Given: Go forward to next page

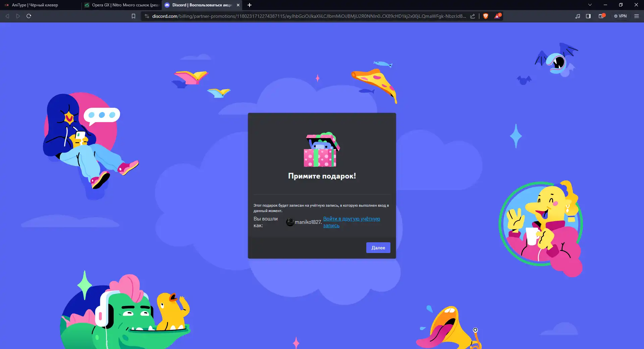Looking at the screenshot, I should tap(18, 16).
